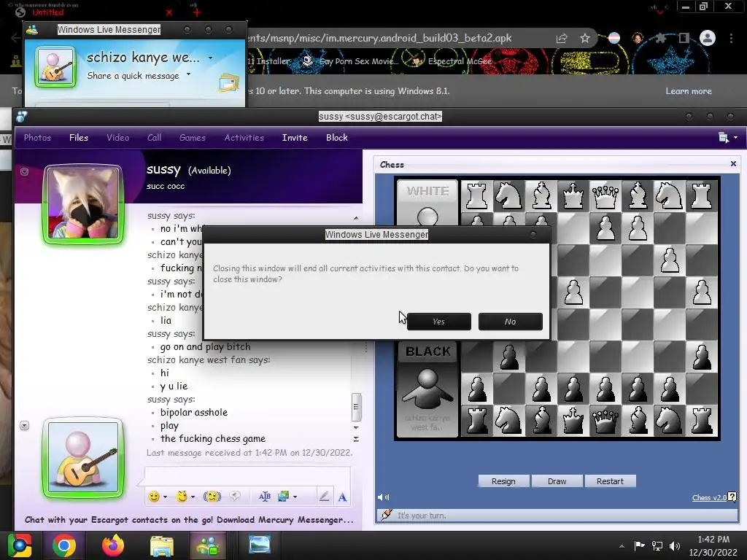Open the Chess v2.0 link
This screenshot has height=560, width=747.
click(709, 497)
